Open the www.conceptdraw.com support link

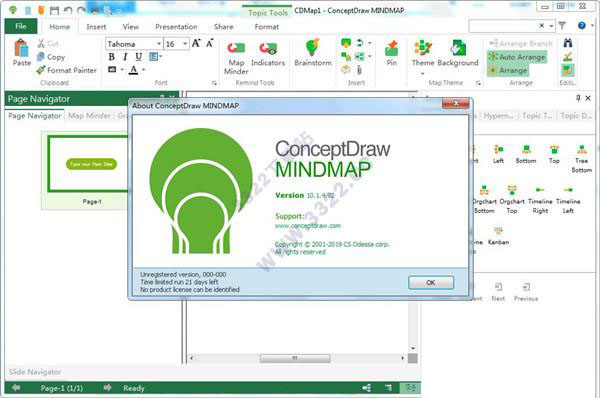pyautogui.click(x=308, y=226)
